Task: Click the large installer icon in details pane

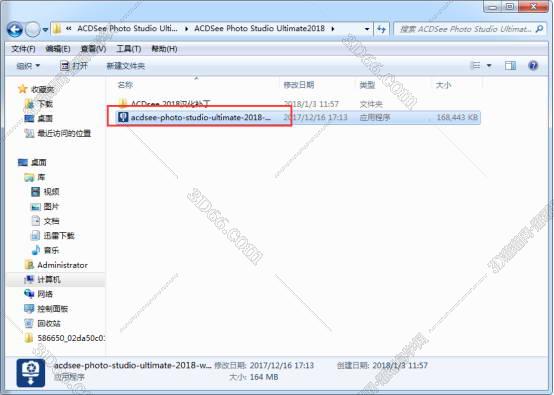Action: coord(31,373)
